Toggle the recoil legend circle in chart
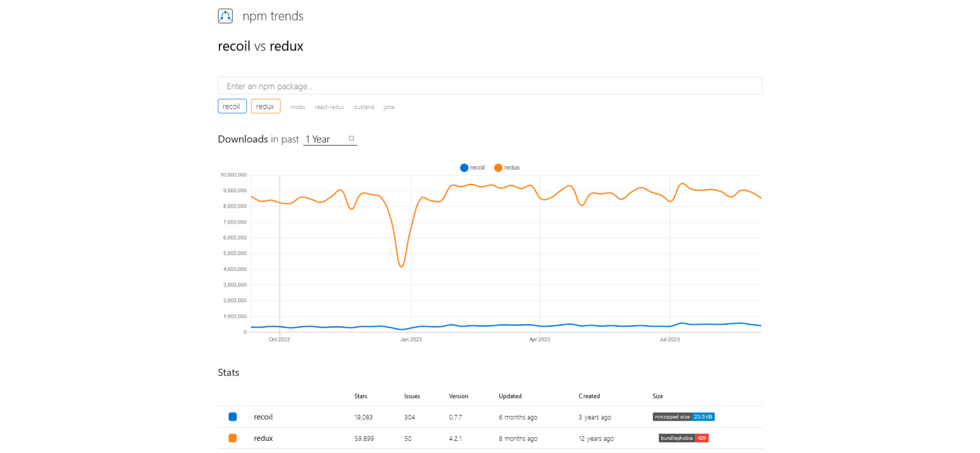980x453 pixels. 464,168
